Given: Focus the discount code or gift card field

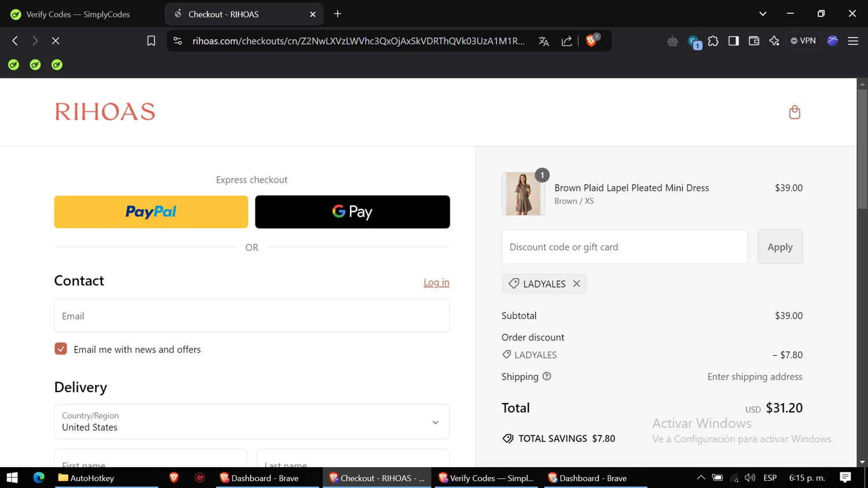Looking at the screenshot, I should tap(625, 247).
